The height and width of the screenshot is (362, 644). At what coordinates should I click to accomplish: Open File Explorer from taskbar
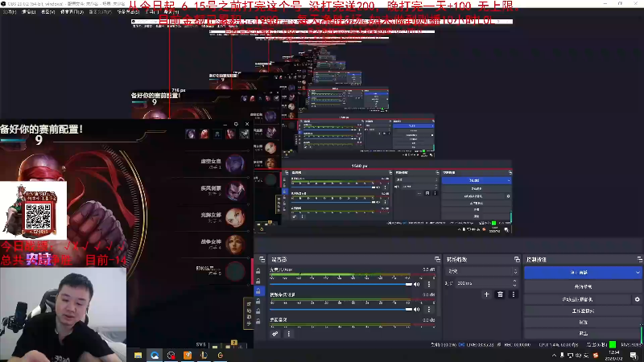(x=138, y=355)
